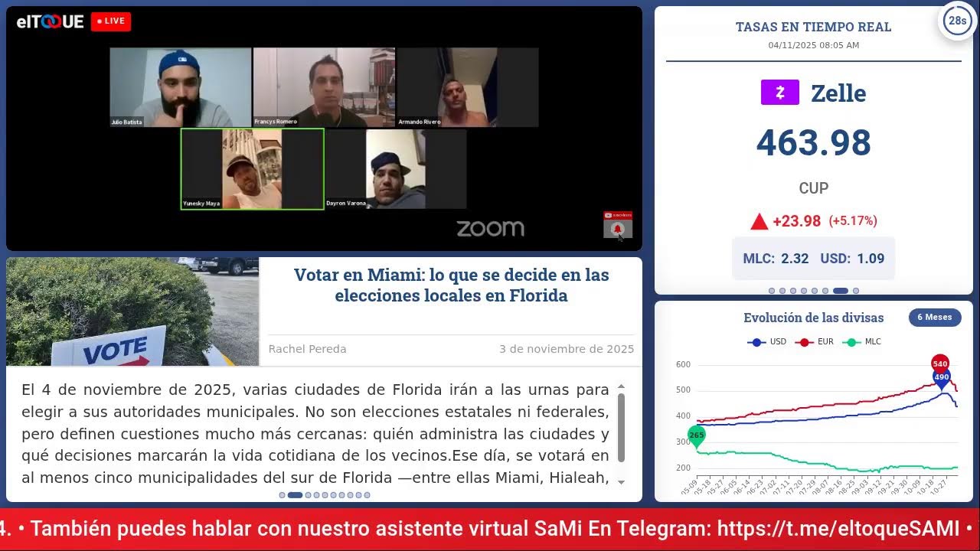Click the Zelle currency name
This screenshot has height=551, width=980.
point(838,93)
